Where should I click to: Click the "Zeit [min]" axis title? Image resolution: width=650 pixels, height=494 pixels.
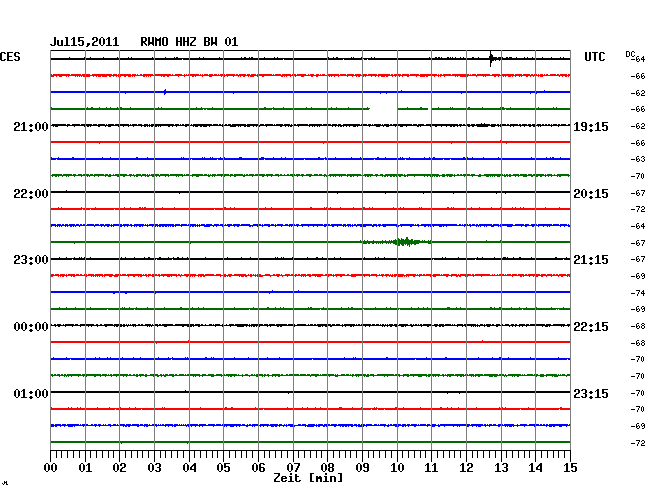[308, 478]
